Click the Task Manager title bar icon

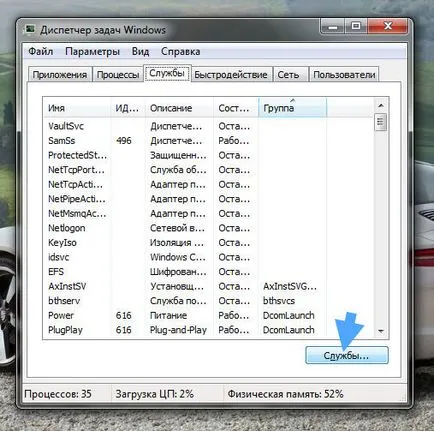tap(30, 29)
